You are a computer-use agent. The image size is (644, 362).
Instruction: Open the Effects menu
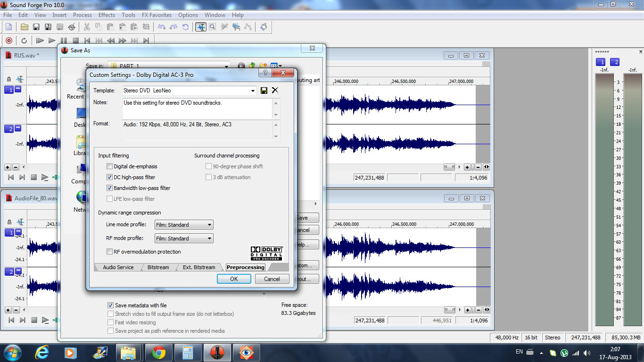[x=107, y=15]
